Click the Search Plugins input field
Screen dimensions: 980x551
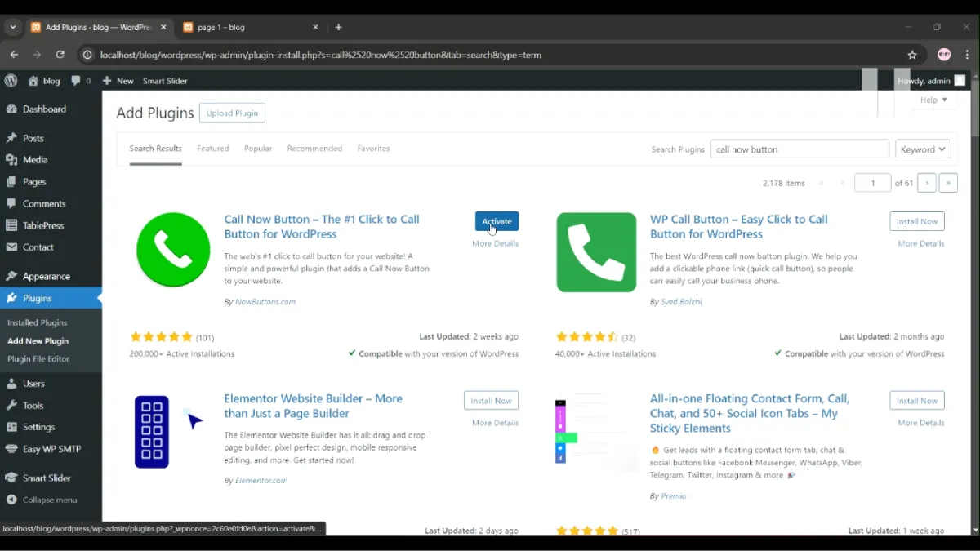click(800, 149)
